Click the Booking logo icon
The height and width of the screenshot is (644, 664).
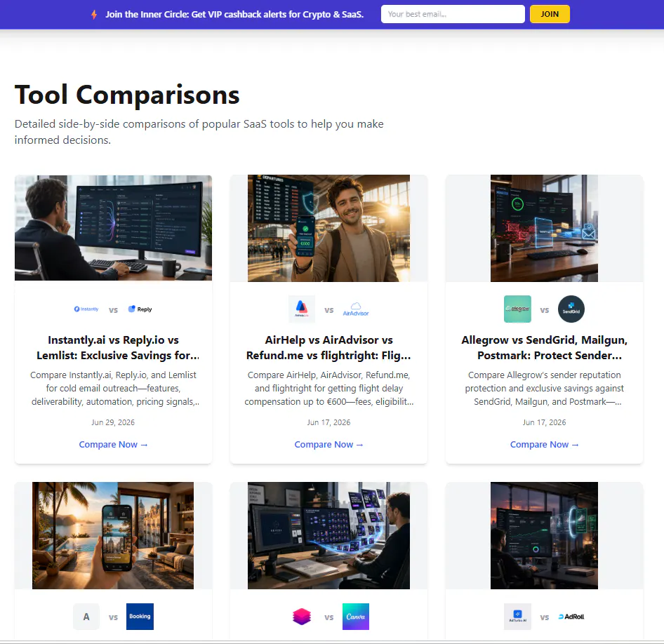point(140,617)
